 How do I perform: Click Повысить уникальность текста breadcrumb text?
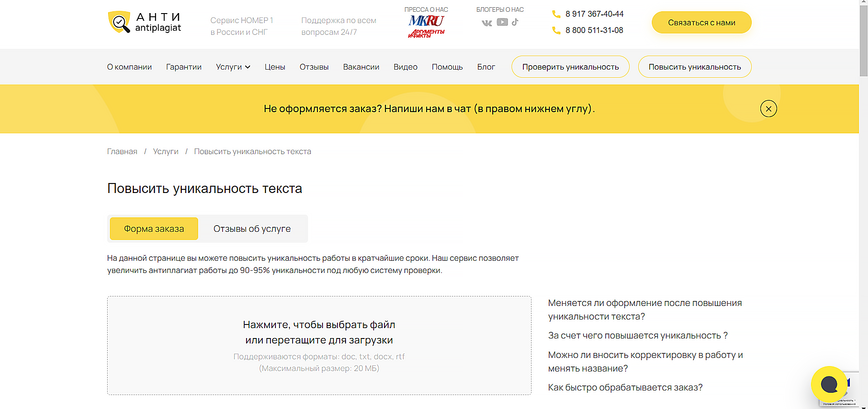pyautogui.click(x=252, y=151)
